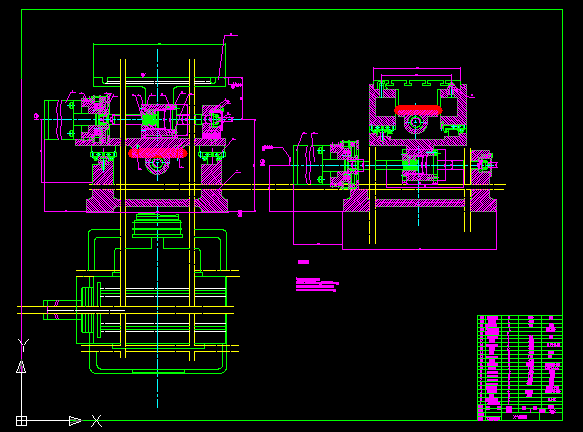This screenshot has width=583, height=432.
Task: Select the magenta technical notes text block
Action: 317,284
